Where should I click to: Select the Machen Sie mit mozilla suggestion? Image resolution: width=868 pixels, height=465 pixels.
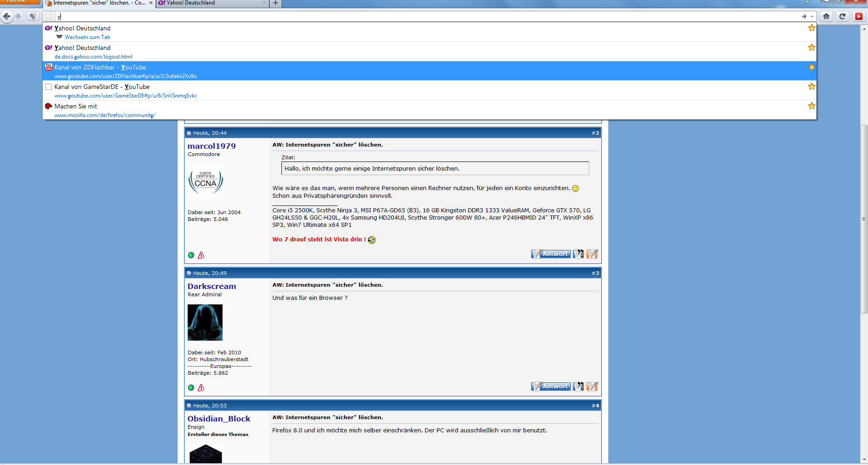pos(429,110)
